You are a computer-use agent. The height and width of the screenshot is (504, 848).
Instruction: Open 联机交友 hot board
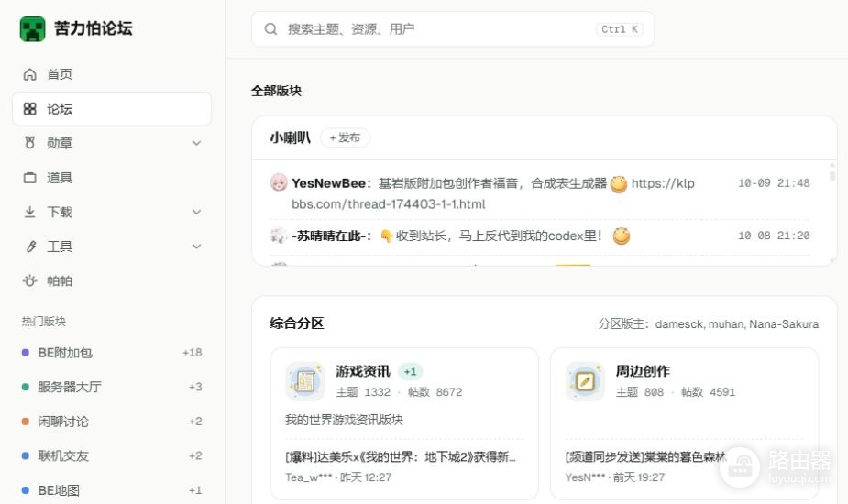[112, 455]
